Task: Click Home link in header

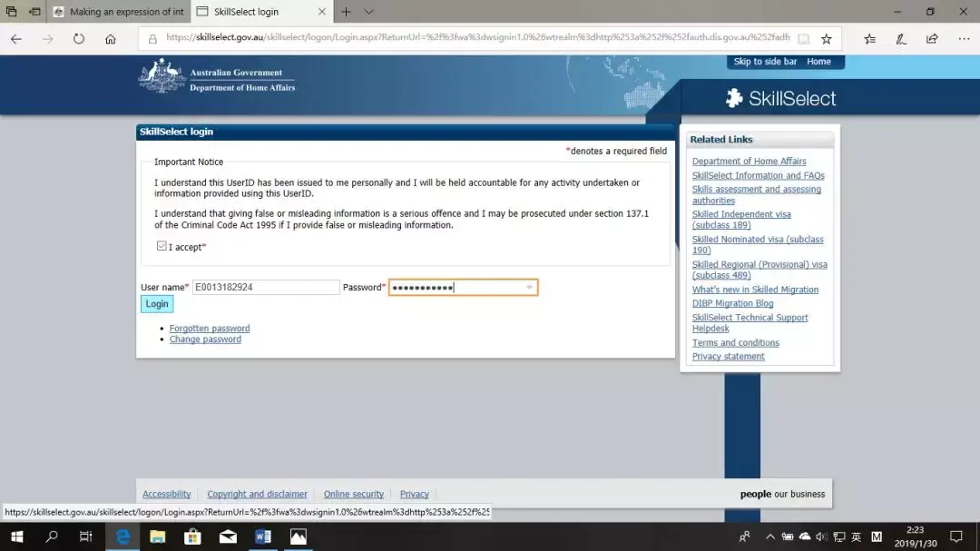Action: [818, 62]
